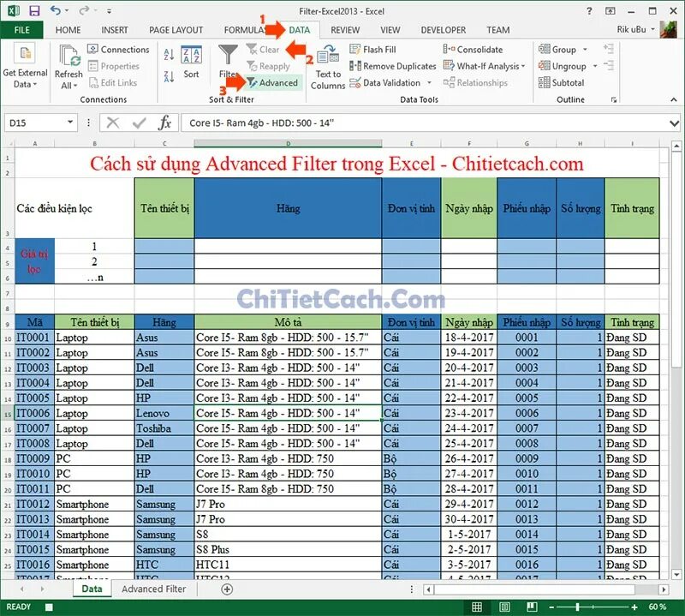Click horizontal scrollbar right arrow
Image resolution: width=685 pixels, height=616 pixels.
click(664, 589)
